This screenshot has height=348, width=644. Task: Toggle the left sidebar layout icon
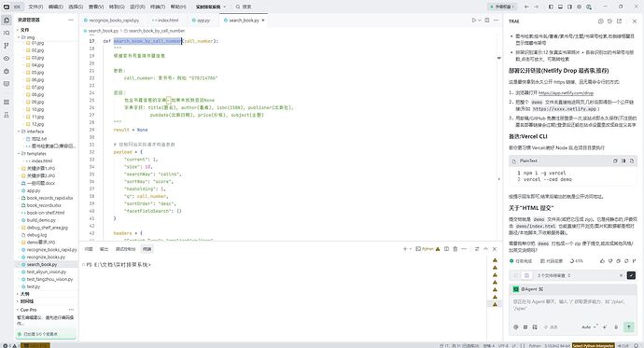click(x=551, y=7)
